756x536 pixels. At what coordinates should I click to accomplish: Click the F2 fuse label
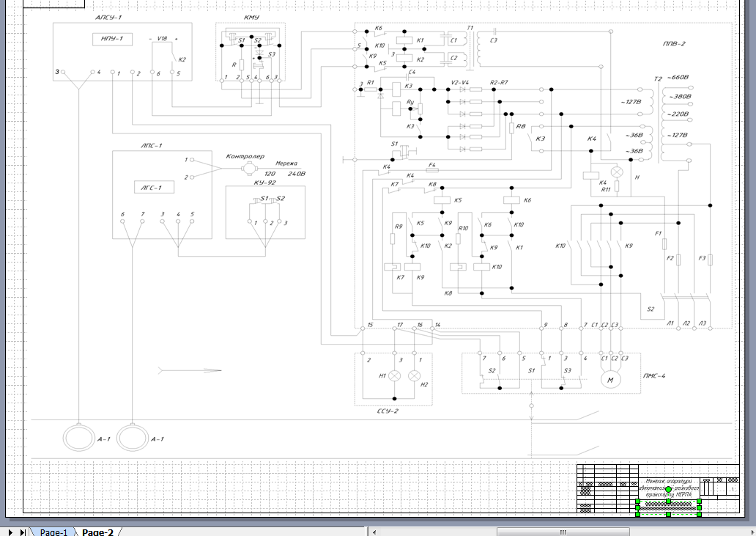[670, 259]
